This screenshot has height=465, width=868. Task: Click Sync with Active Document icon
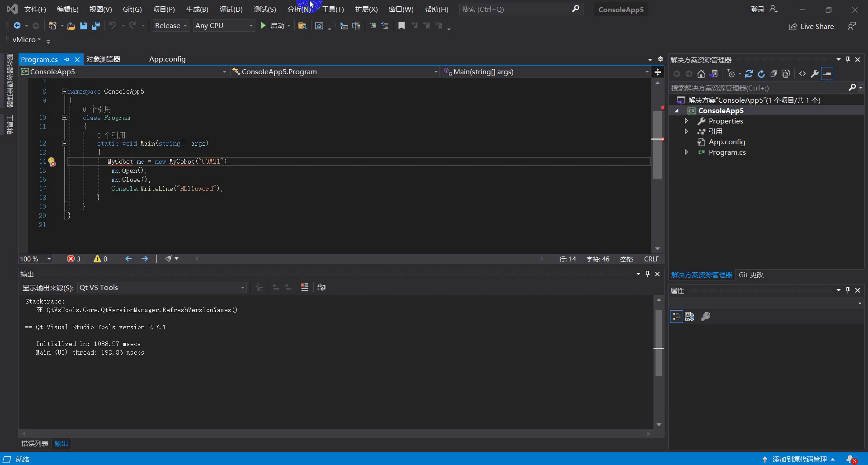pyautogui.click(x=749, y=74)
